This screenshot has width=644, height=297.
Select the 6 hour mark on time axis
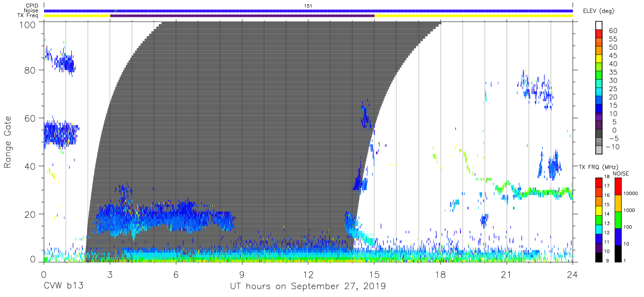tap(176, 274)
